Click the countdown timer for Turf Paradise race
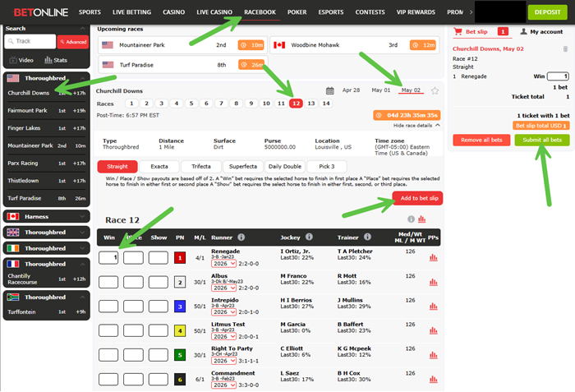Viewport: 575px width, 392px height. pyautogui.click(x=251, y=65)
